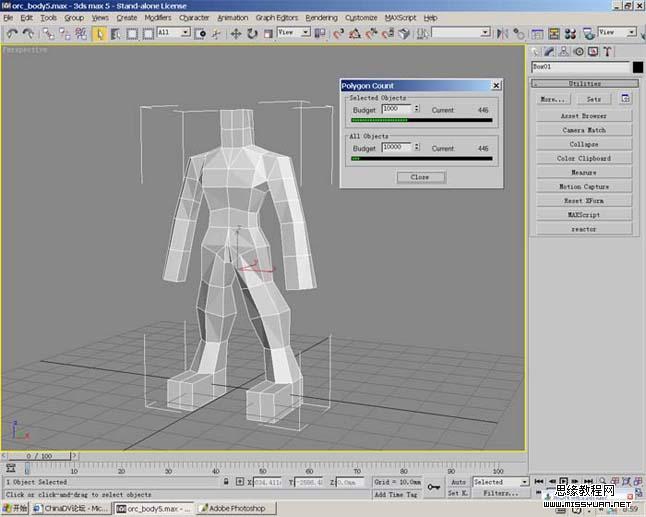Select the Select and Move tool
The height and width of the screenshot is (517, 646).
click(236, 34)
